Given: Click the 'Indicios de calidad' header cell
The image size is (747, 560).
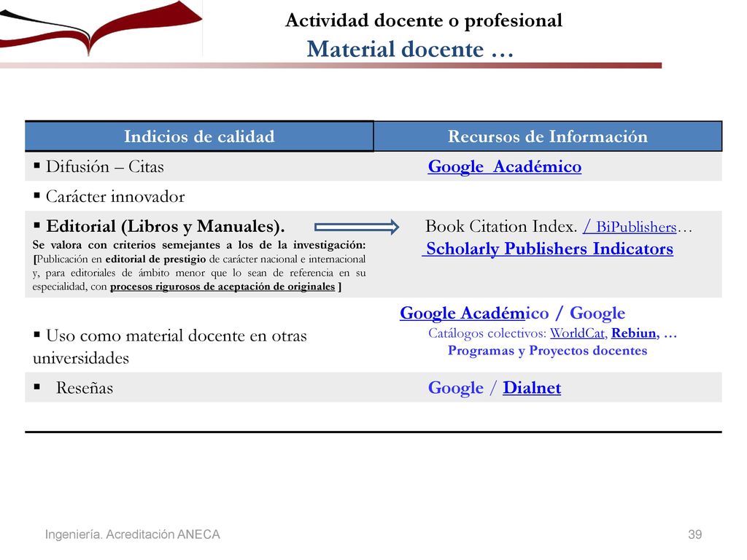Looking at the screenshot, I should (x=199, y=136).
